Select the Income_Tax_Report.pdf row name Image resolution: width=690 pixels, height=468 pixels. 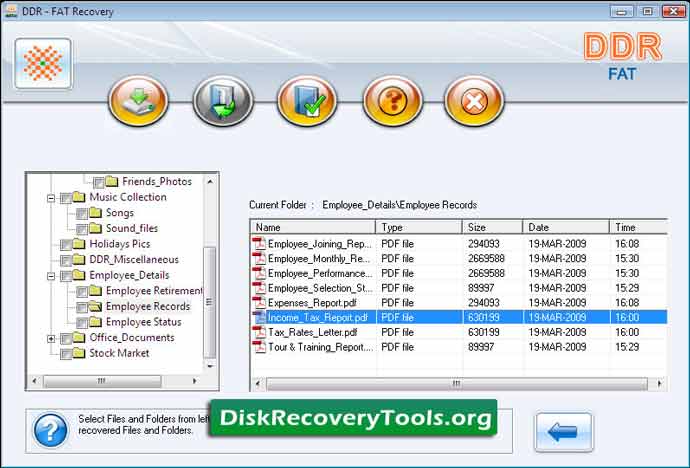318,317
